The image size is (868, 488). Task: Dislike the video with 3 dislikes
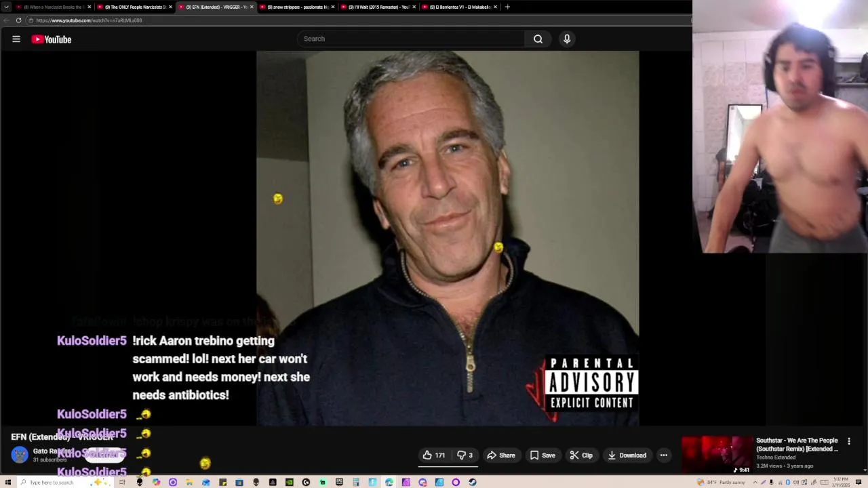pos(465,455)
